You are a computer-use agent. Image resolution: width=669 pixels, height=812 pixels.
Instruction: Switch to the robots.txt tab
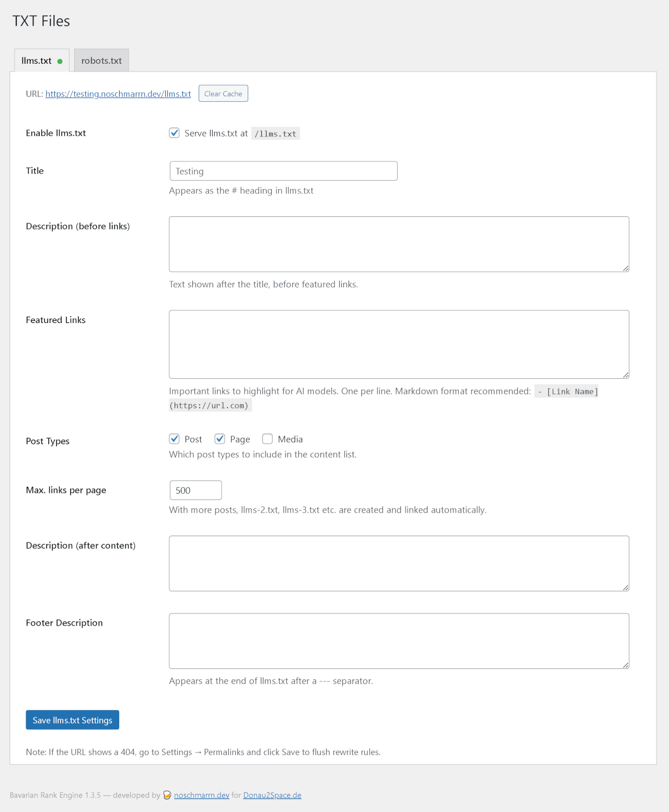point(101,61)
